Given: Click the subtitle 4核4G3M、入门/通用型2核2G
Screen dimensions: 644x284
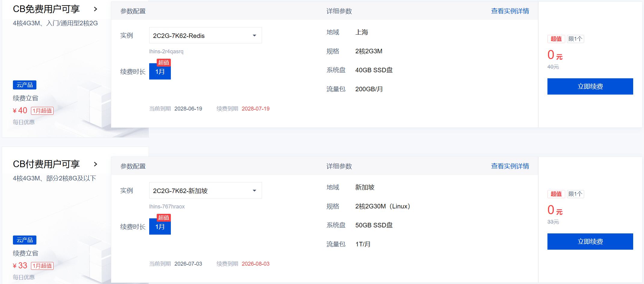Looking at the screenshot, I should pos(55,23).
